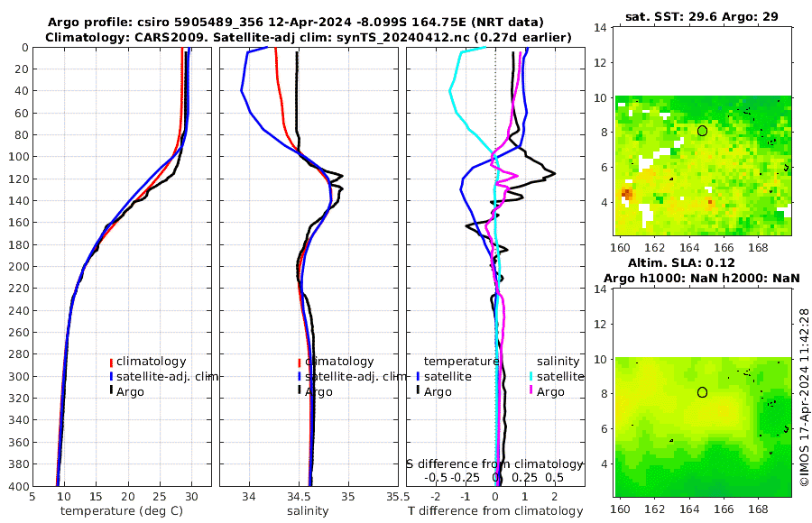Click the 'temperature (deg C)' axis label
The height and width of the screenshot is (523, 812).
coord(122,511)
